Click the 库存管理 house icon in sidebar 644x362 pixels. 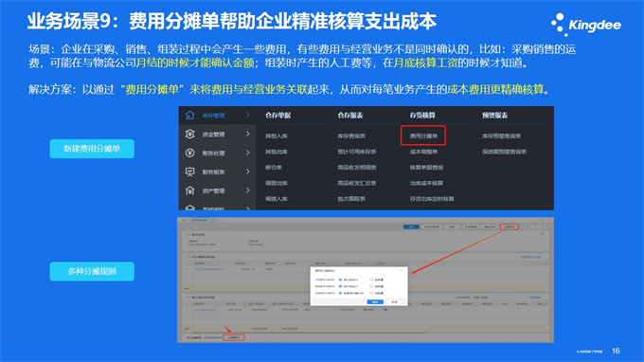point(189,116)
